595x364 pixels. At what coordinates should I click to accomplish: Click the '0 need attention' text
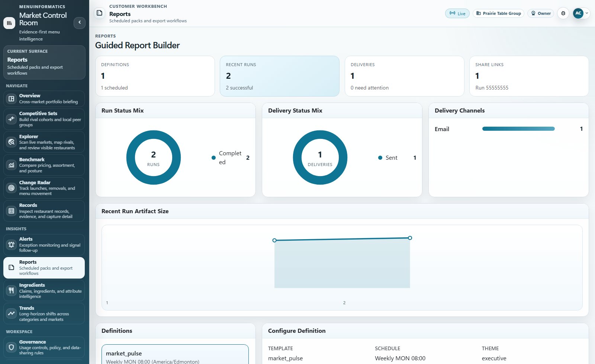(x=370, y=88)
